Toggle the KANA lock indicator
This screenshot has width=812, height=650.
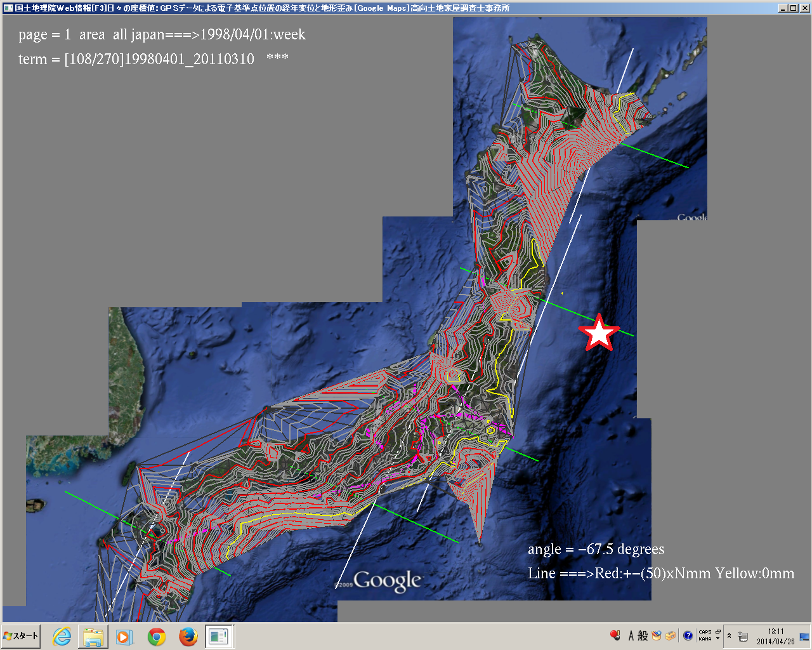705,639
